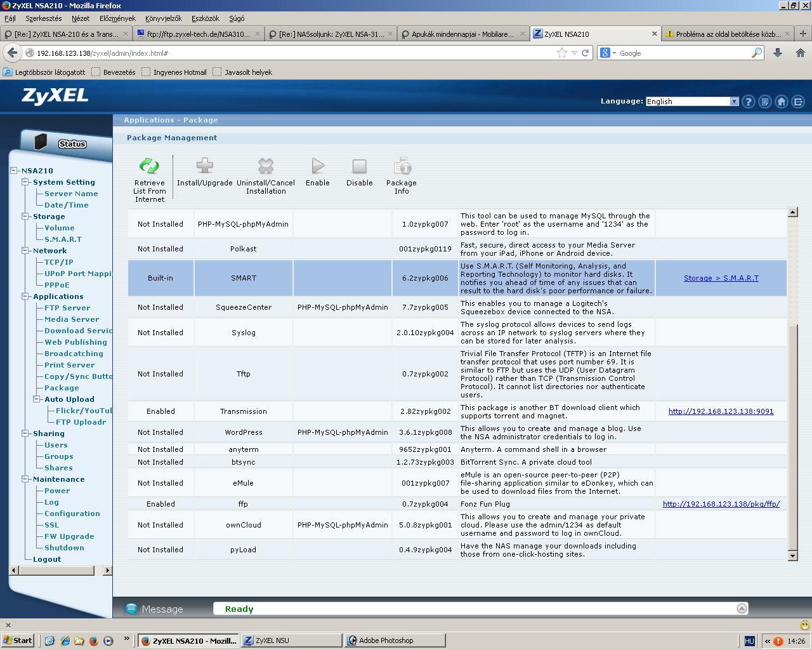Collapse the System Setting tree node
Viewport: 812px width, 650px height.
coord(26,182)
